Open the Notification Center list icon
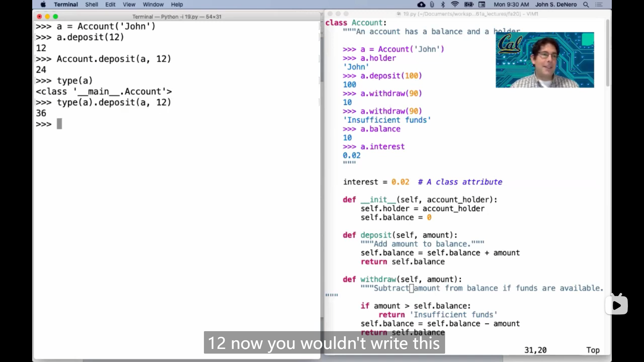644x362 pixels. click(x=599, y=4)
